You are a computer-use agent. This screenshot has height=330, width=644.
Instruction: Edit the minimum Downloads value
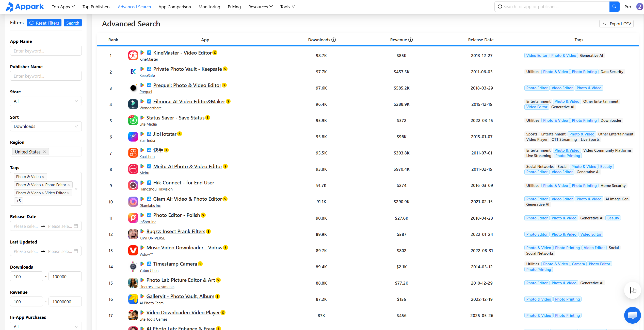point(26,276)
